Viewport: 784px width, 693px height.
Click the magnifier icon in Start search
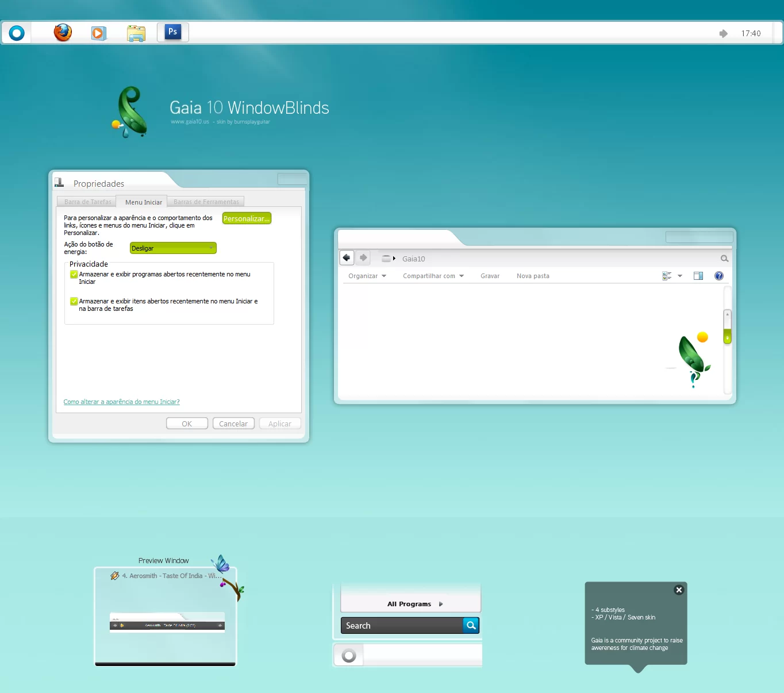point(471,625)
